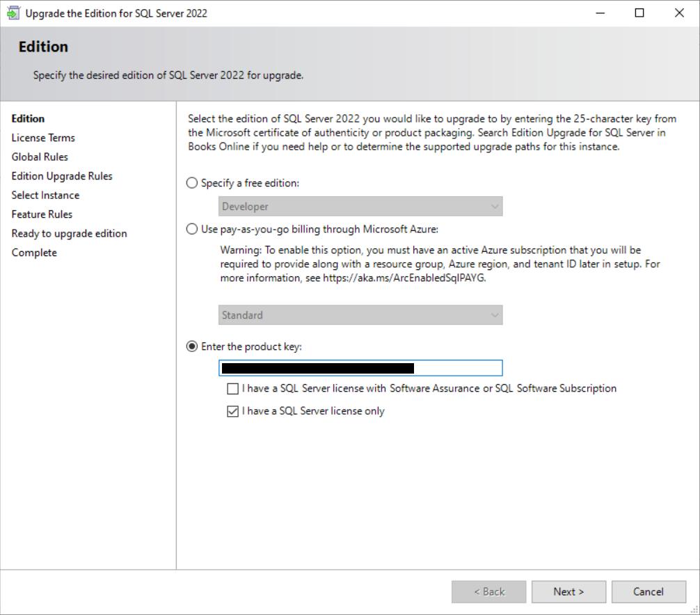
Task: Select the 'Enter the product key' radio button
Action: tap(192, 346)
